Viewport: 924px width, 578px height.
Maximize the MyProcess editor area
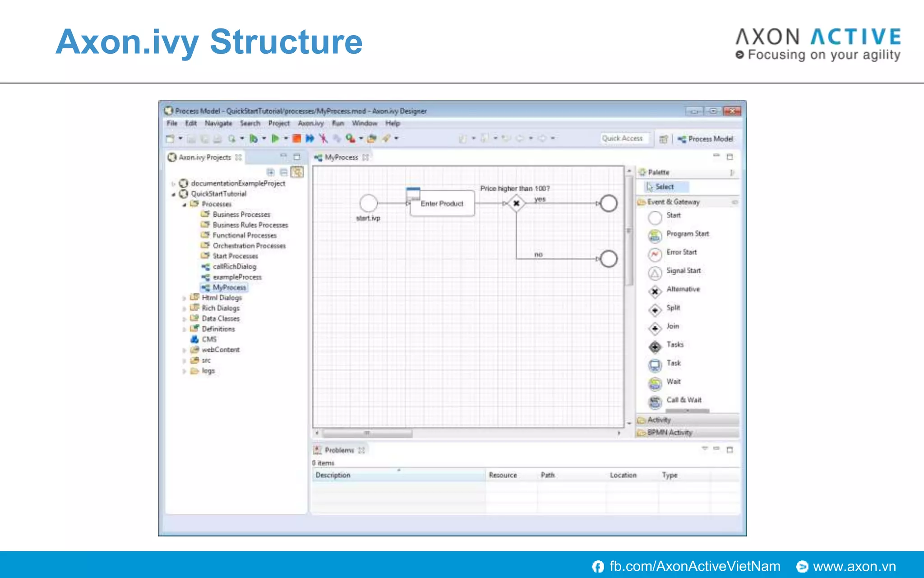730,157
